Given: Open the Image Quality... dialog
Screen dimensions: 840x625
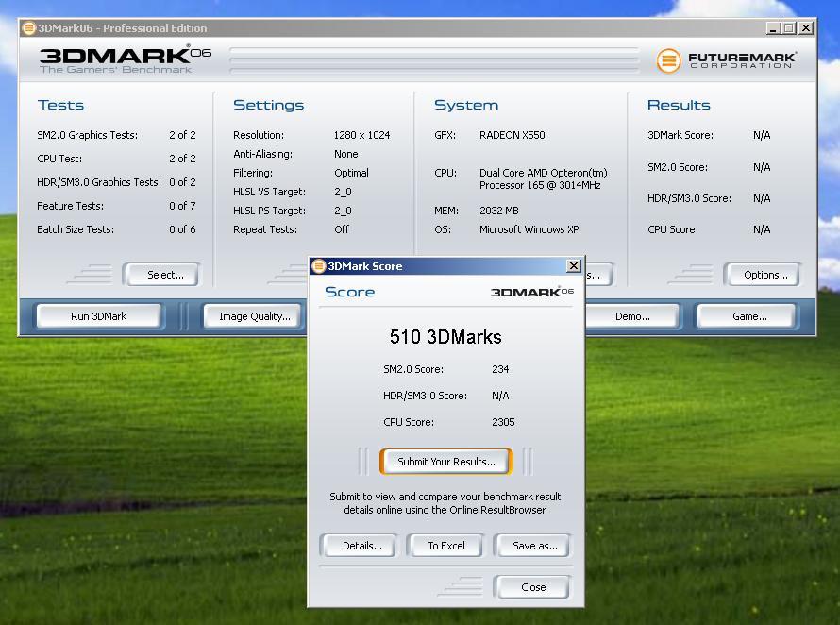Looking at the screenshot, I should 253,316.
